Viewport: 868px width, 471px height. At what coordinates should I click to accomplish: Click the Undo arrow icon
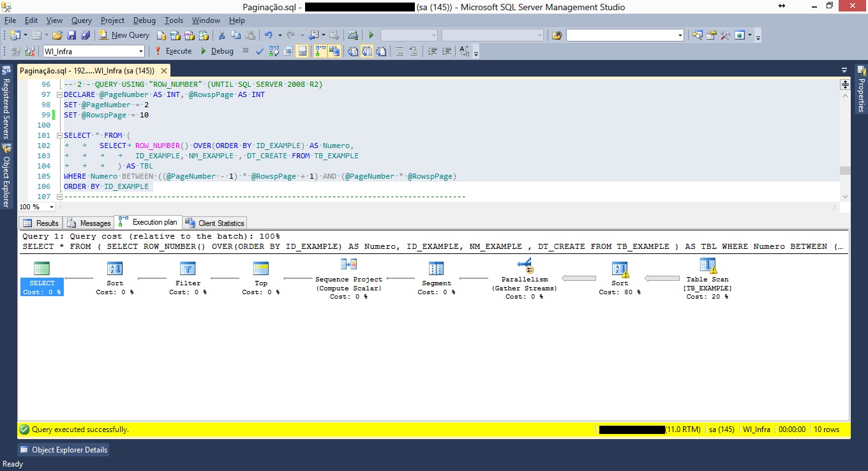[x=269, y=35]
